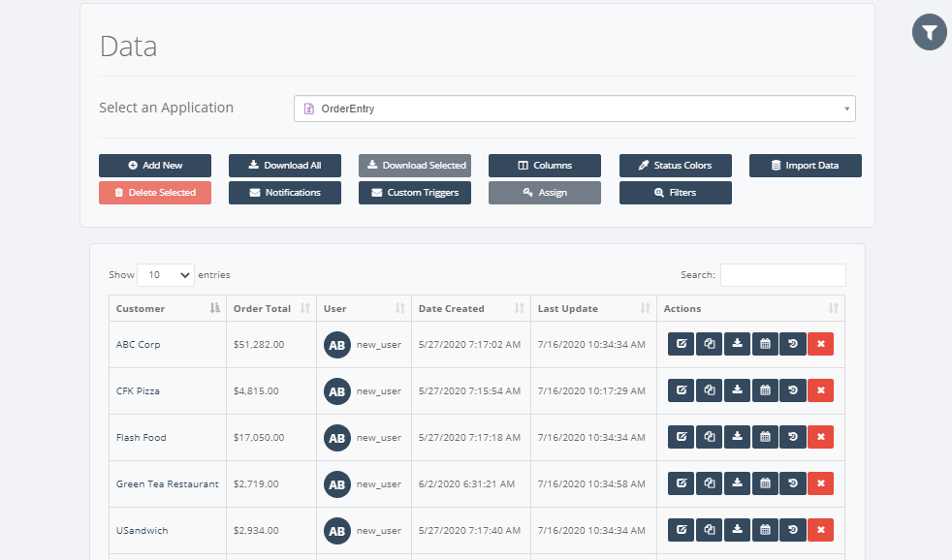
Task: Open Custom Triggers settings
Action: (415, 193)
